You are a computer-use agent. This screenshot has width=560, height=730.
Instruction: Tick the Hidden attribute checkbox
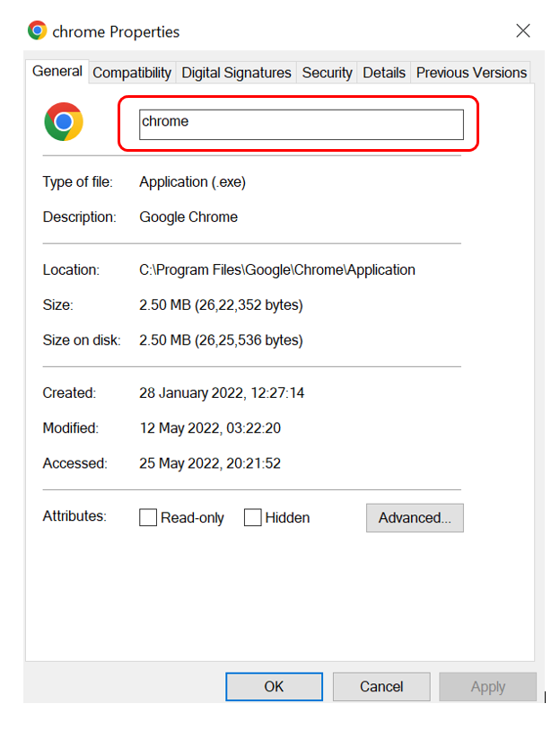[x=253, y=518]
